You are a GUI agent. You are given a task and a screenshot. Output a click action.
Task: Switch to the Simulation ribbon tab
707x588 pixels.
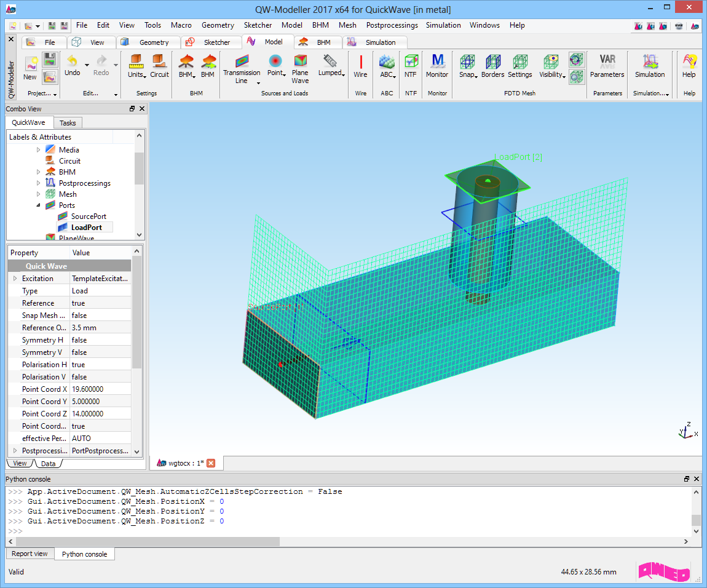point(374,42)
